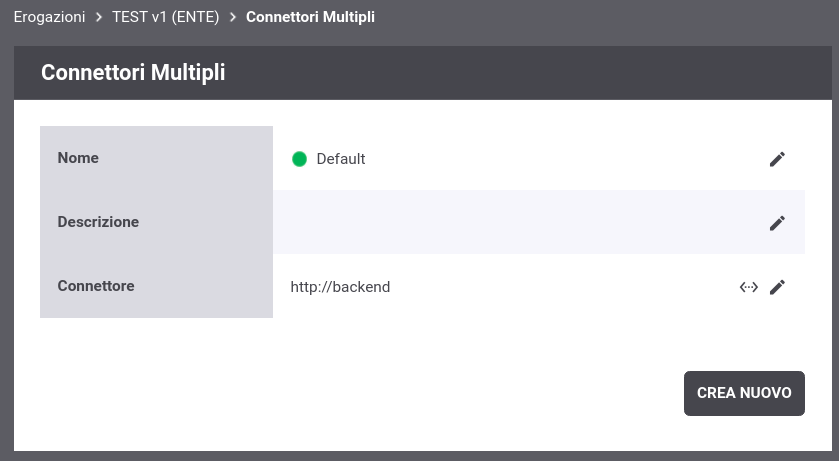Viewport: 839px width, 461px height.
Task: Click breadcrumb chevron after Erogazioni
Action: pos(98,17)
